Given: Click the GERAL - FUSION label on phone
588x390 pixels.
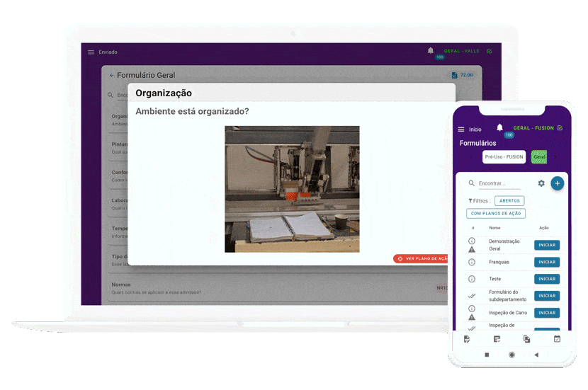Looking at the screenshot, I should pyautogui.click(x=533, y=128).
